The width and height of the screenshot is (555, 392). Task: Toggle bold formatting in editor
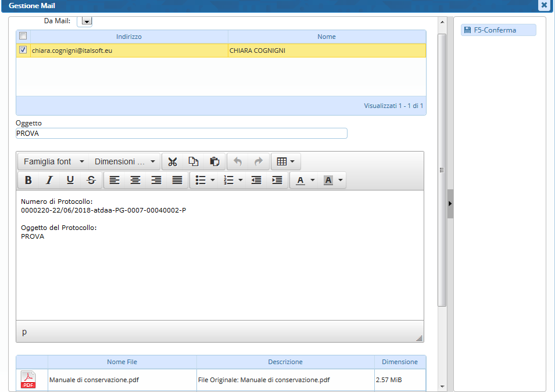point(28,181)
